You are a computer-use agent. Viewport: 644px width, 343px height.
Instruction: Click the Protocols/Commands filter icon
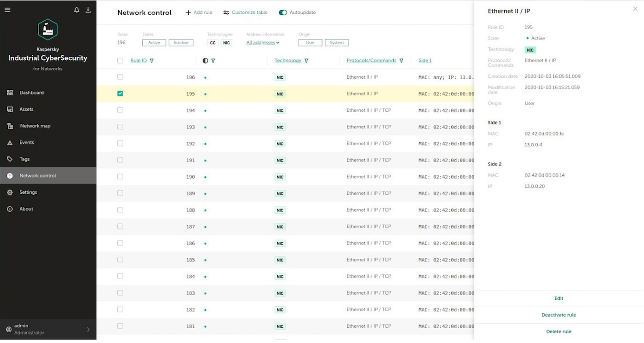(x=402, y=61)
